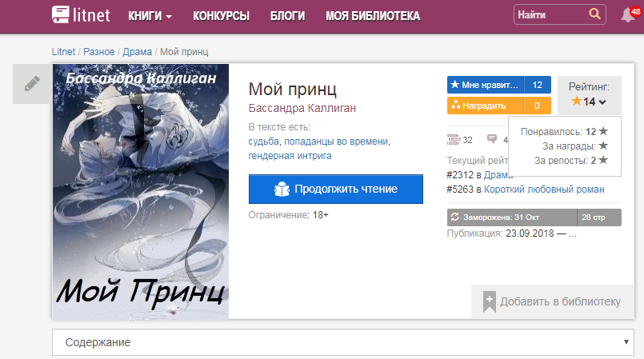Expand the Содержание dropdown
This screenshot has height=359, width=644.
(x=343, y=342)
